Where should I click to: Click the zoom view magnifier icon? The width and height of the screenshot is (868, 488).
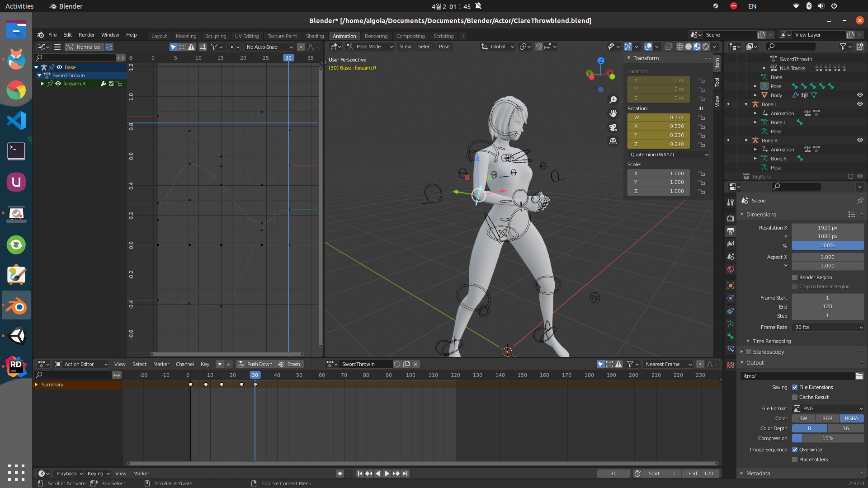pos(613,100)
